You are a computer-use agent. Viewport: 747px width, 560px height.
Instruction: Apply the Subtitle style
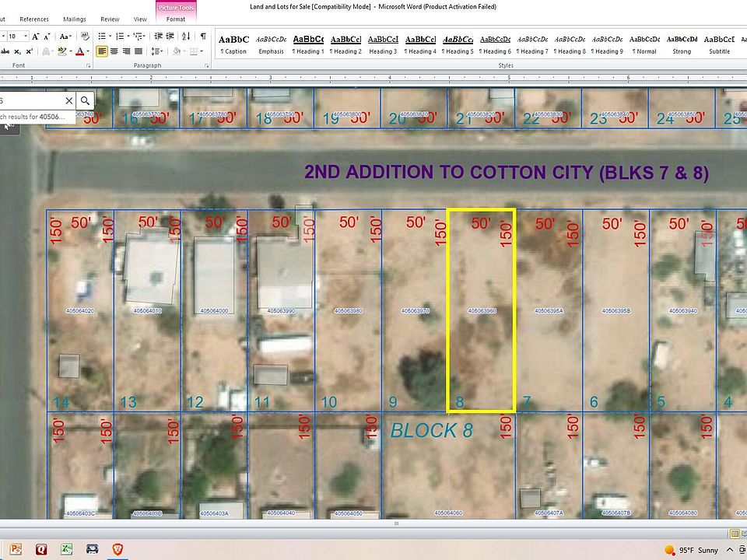pyautogui.click(x=719, y=45)
